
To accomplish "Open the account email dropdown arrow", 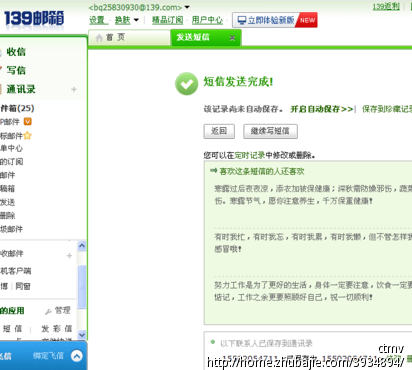I will coord(187,7).
